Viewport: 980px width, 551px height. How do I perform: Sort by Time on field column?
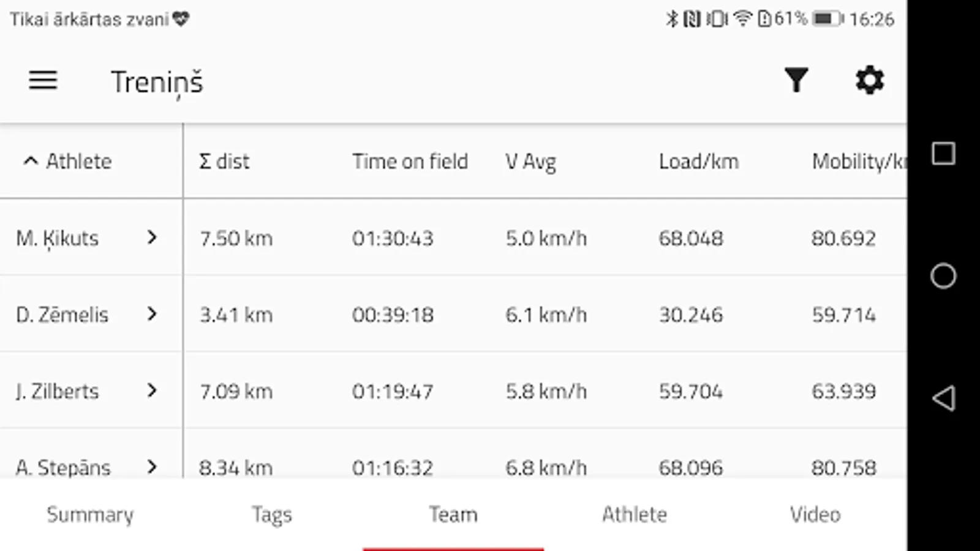[x=410, y=162]
